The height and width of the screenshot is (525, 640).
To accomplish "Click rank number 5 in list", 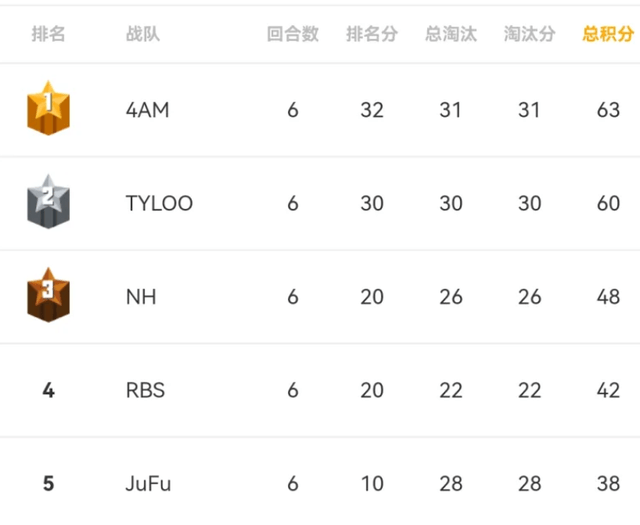I will pyautogui.click(x=49, y=484).
